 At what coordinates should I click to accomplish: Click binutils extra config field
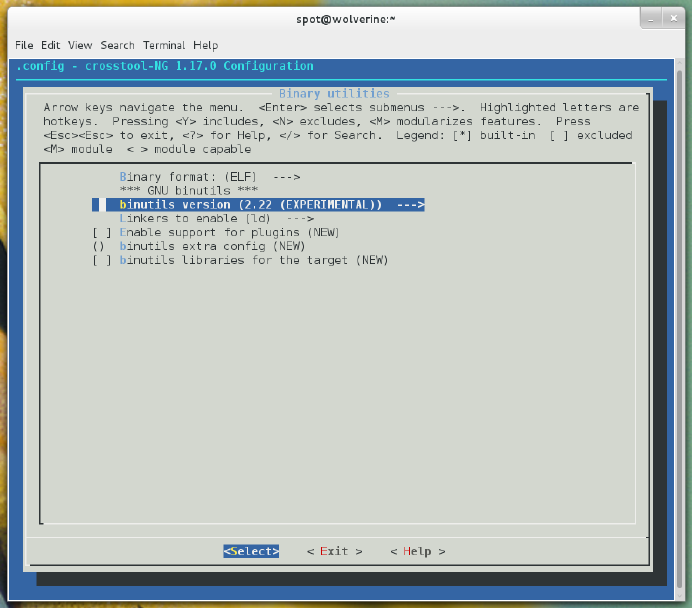(x=199, y=246)
